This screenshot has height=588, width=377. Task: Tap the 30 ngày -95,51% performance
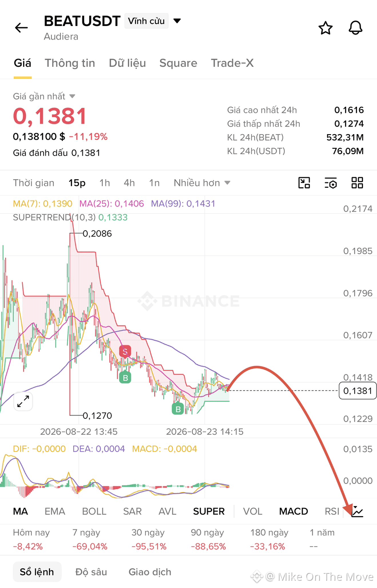pos(149,539)
